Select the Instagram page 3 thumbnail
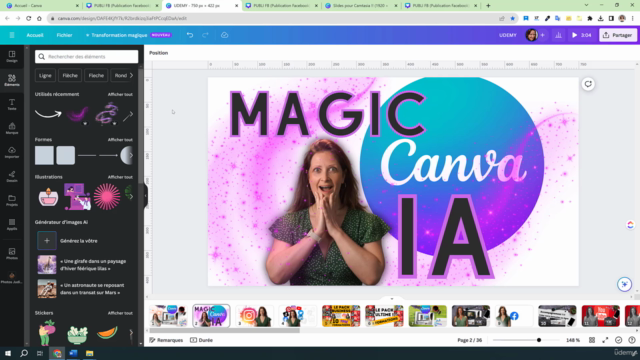The width and height of the screenshot is (640, 360). pos(255,316)
